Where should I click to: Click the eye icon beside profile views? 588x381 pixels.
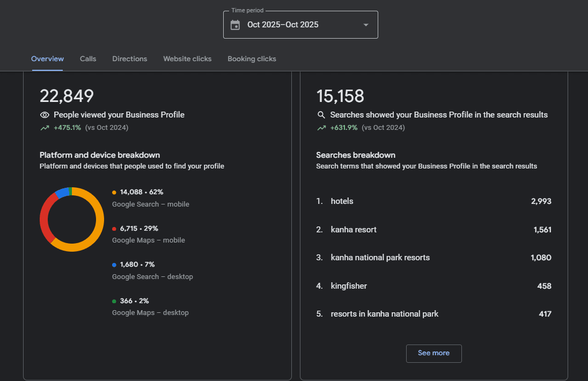pyautogui.click(x=45, y=115)
